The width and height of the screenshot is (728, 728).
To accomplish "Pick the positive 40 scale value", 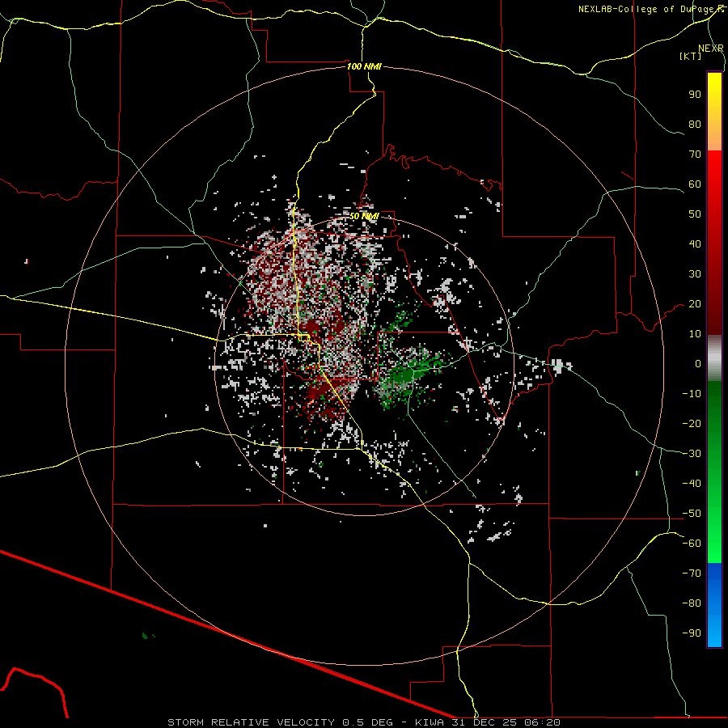I will pos(695,244).
